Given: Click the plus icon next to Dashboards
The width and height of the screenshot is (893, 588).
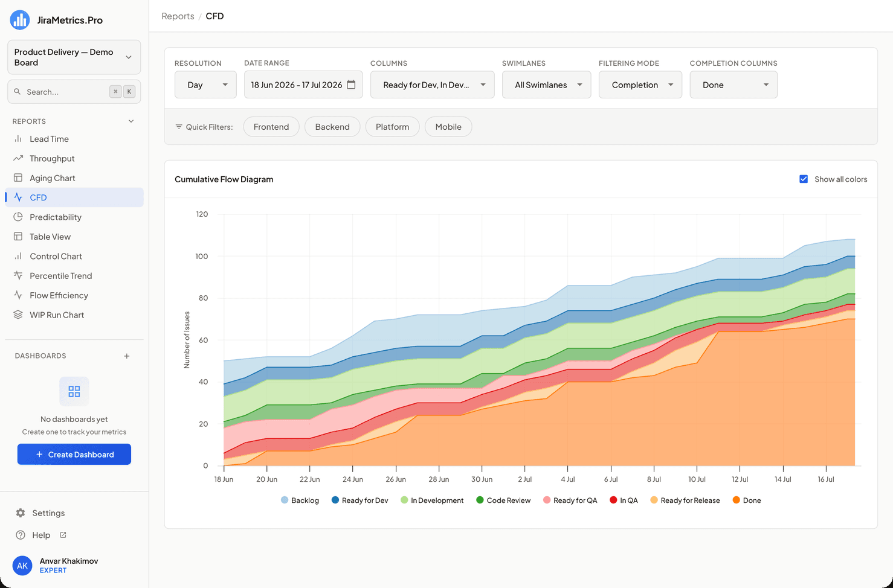Looking at the screenshot, I should [x=127, y=356].
